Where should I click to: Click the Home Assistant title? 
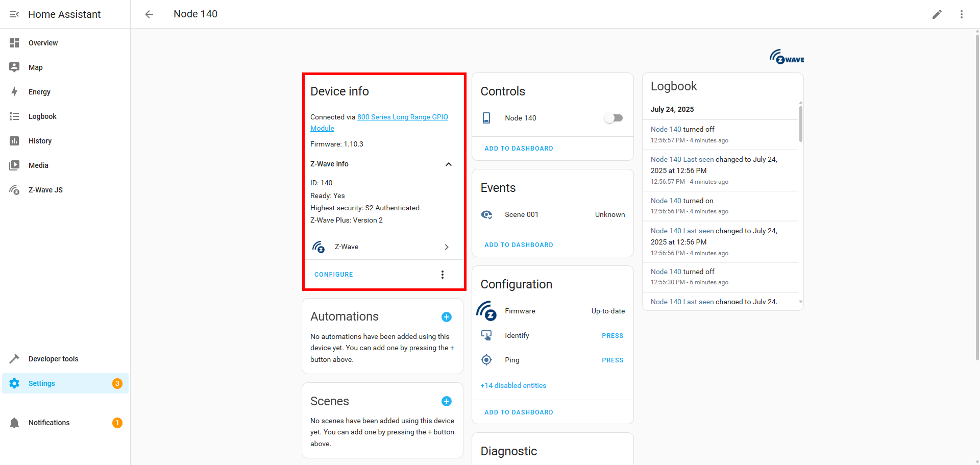click(64, 14)
